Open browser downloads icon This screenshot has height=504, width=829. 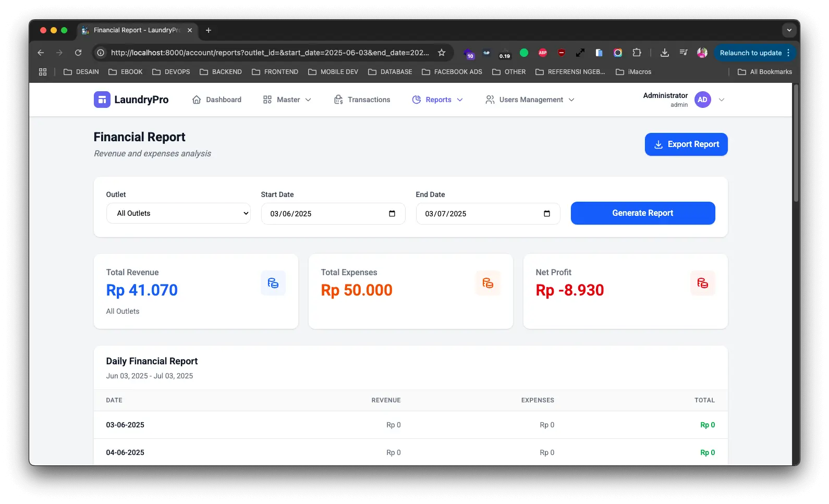tap(664, 53)
